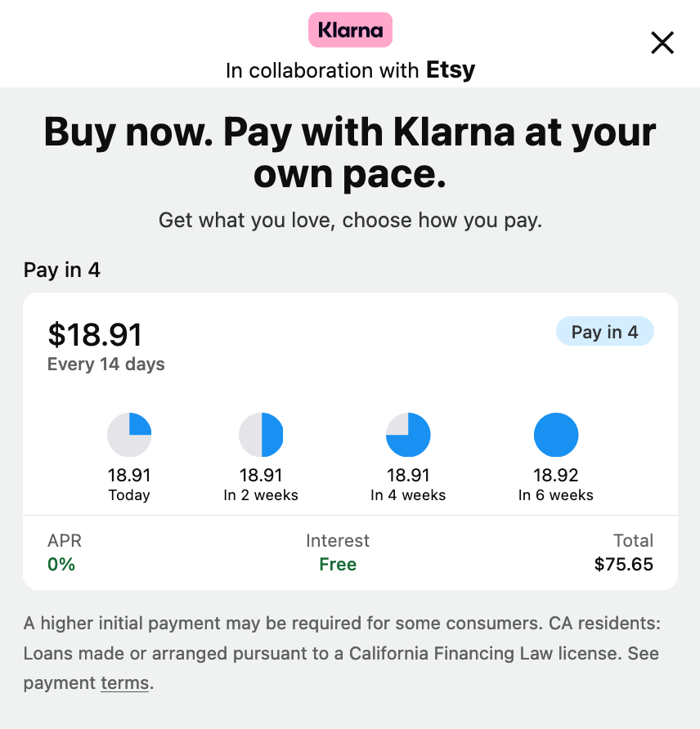Dismiss the Klarna dialog with the X
The width and height of the screenshot is (700, 729).
[x=662, y=42]
